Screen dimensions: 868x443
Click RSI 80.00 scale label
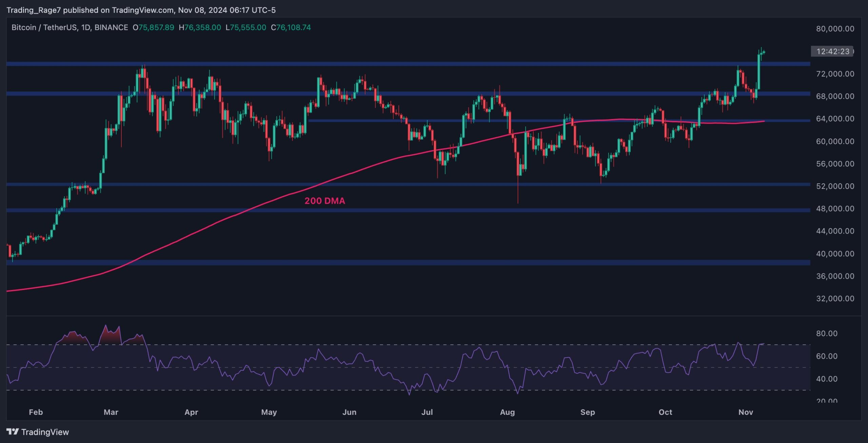tap(827, 334)
